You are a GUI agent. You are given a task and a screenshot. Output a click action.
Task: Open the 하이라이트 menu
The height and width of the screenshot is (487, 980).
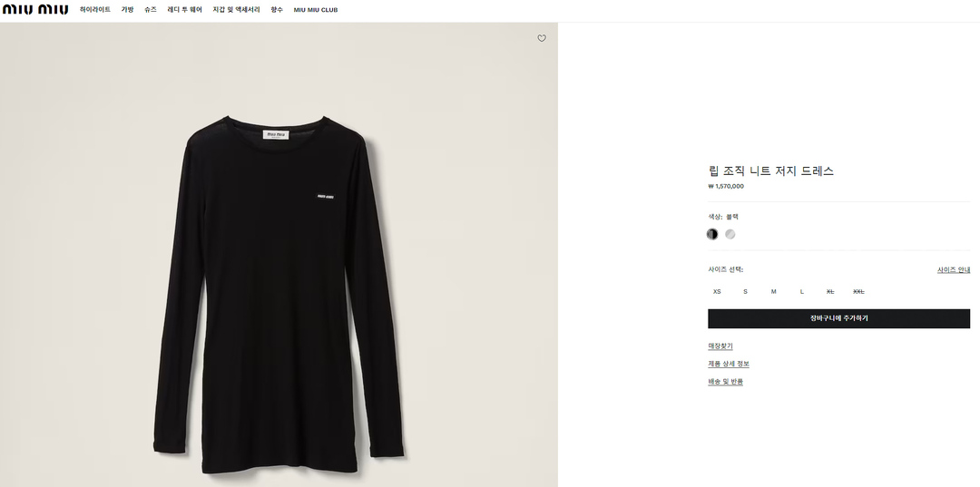tap(95, 10)
